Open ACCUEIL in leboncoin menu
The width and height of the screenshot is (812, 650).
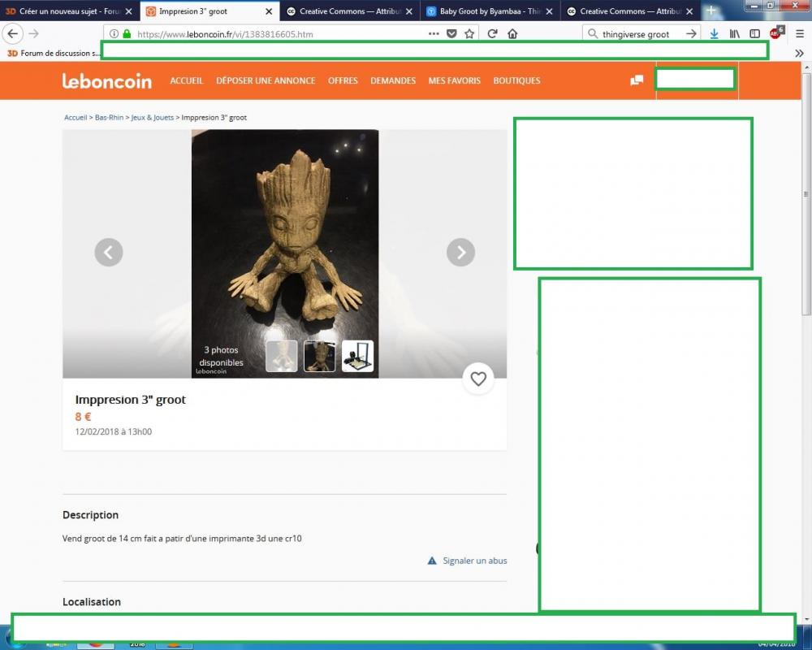click(187, 80)
